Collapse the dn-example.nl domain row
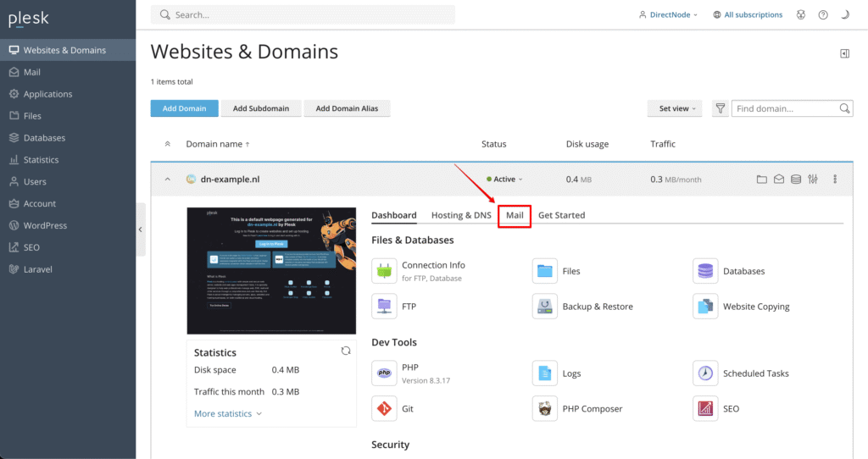868x459 pixels. tap(167, 180)
